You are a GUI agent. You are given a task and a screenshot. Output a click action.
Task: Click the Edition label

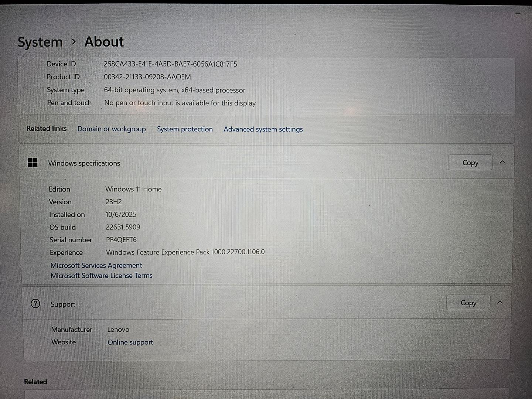pyautogui.click(x=59, y=189)
